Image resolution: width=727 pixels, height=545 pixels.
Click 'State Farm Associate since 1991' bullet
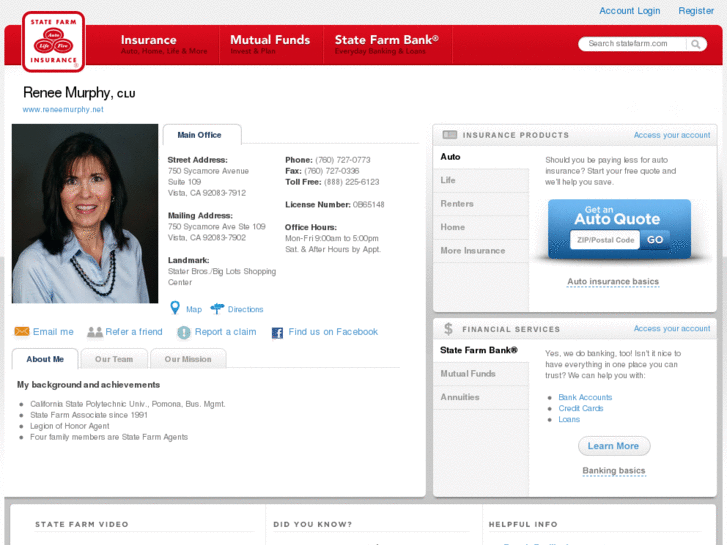tap(89, 415)
